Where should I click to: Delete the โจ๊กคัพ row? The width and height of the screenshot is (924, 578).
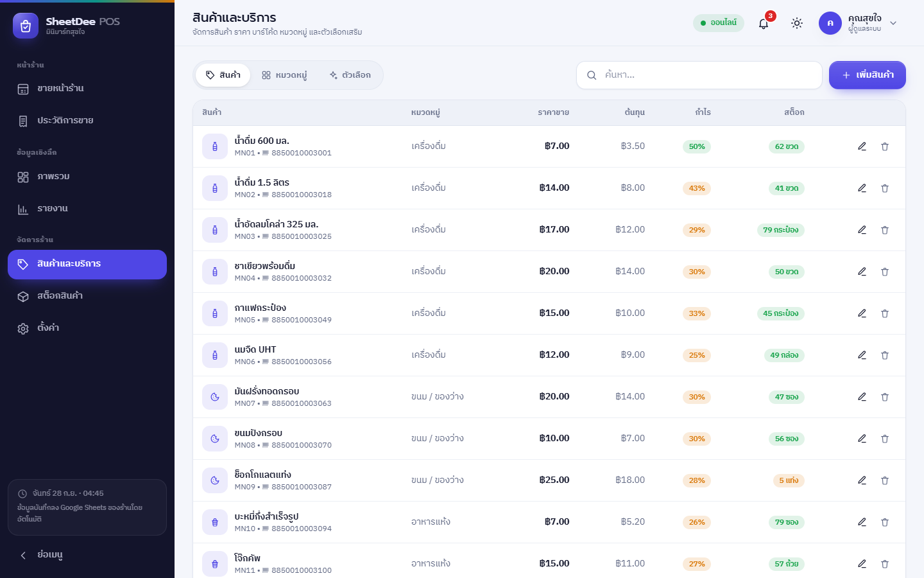point(885,564)
